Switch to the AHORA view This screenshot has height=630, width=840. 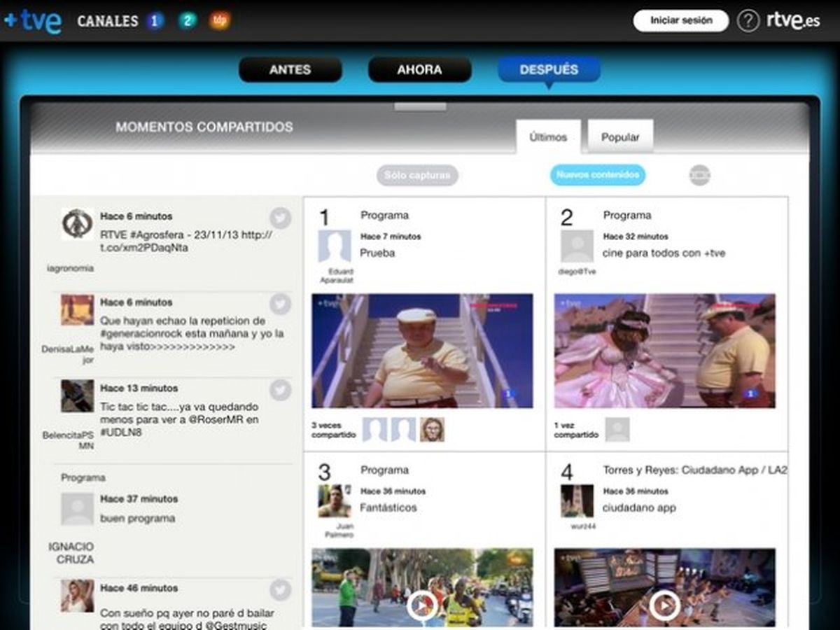coord(419,70)
